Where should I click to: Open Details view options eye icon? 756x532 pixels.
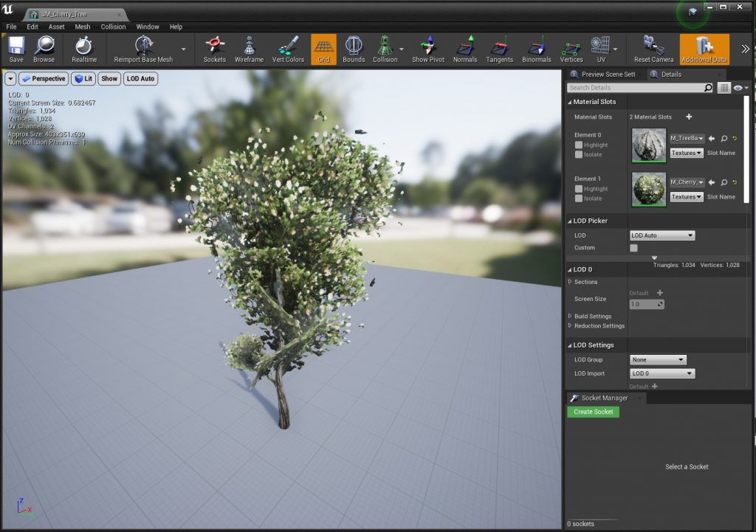(x=740, y=88)
